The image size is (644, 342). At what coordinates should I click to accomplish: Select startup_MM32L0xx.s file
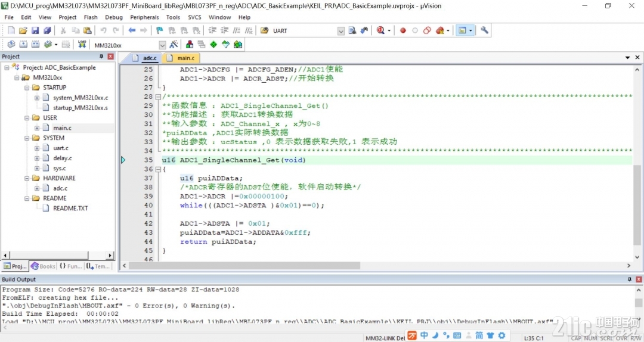(80, 108)
